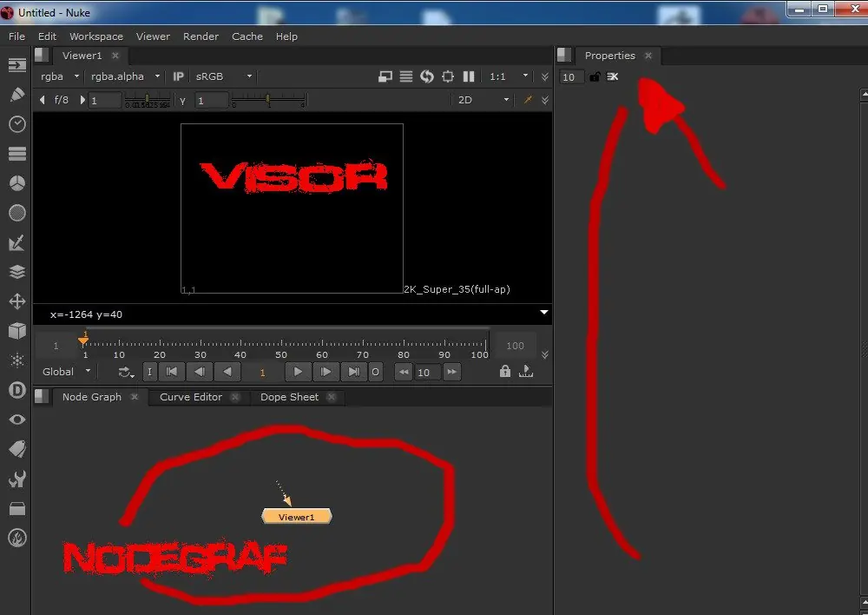Open the Node Graph pane content menu icon
Viewport: 868px width, 615px height.
42,397
